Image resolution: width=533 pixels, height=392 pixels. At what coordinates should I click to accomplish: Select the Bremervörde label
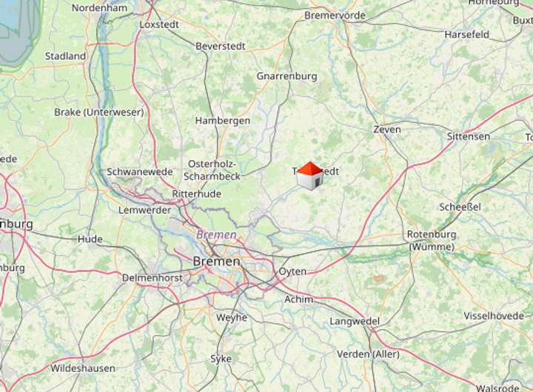(335, 16)
